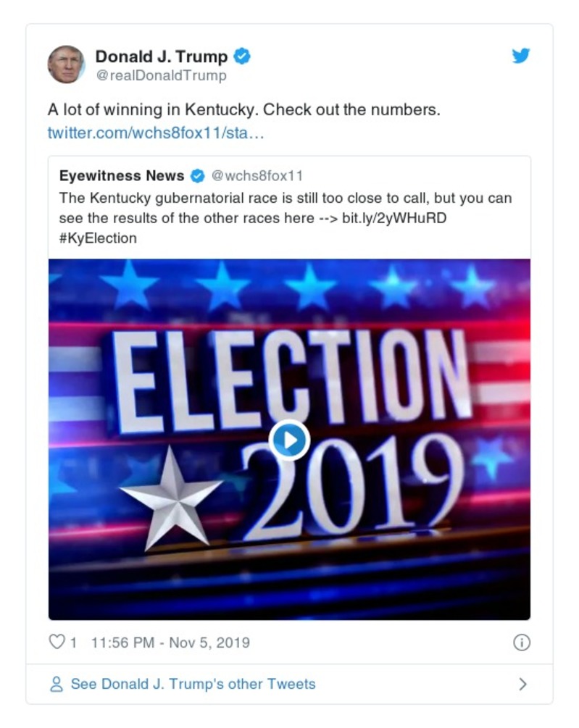
Task: Click the quoted tweet text about the gubernatorial race
Action: [x=283, y=198]
